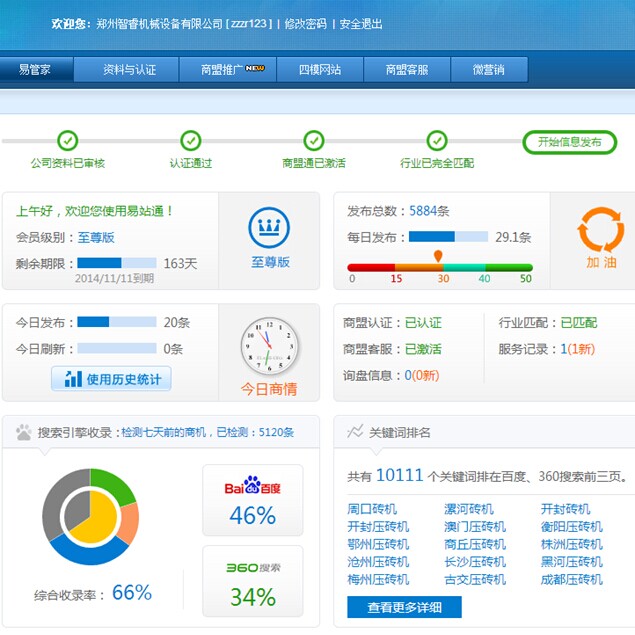Click the green checkmark above 认证通过

190,141
